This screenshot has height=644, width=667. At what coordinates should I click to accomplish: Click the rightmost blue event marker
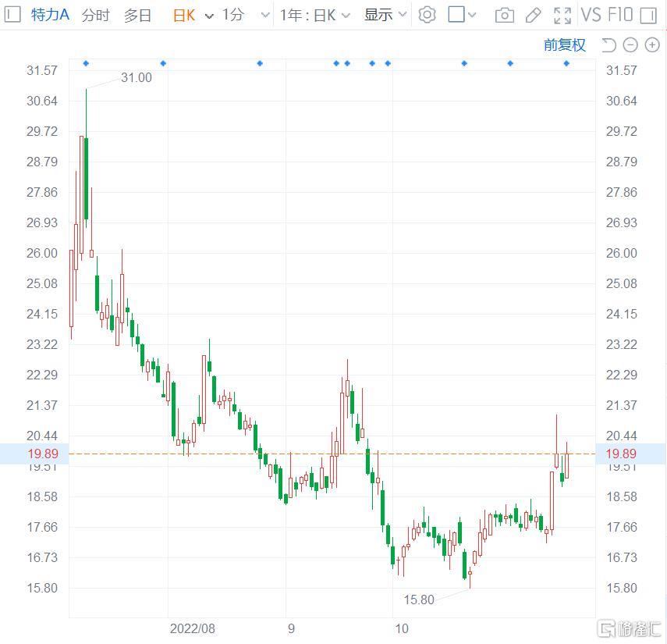566,63
